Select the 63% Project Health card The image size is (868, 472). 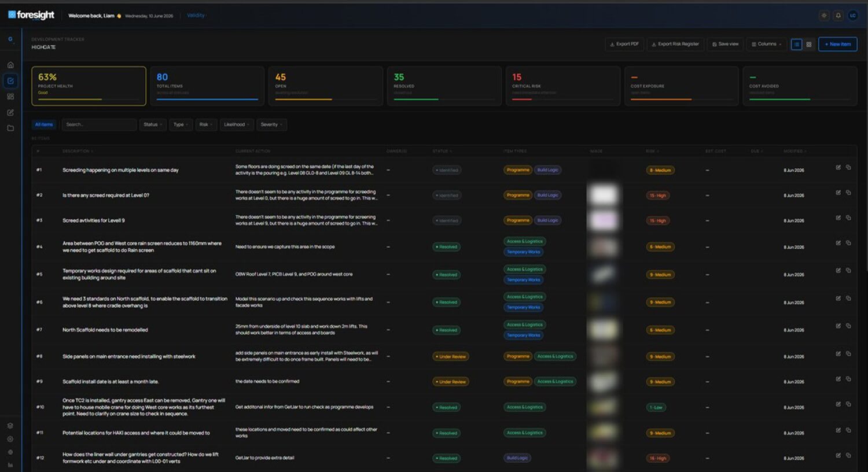89,86
